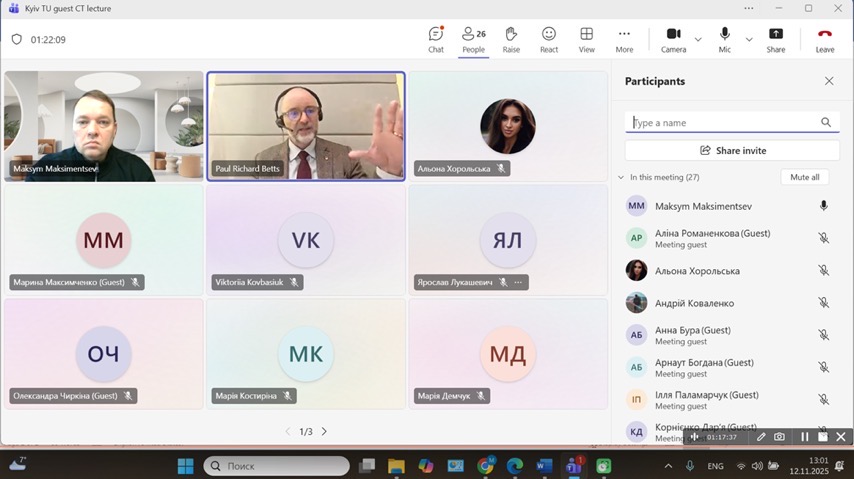Viewport: 854px width, 479px height.
Task: Click the Share invite button
Action: [x=732, y=150]
